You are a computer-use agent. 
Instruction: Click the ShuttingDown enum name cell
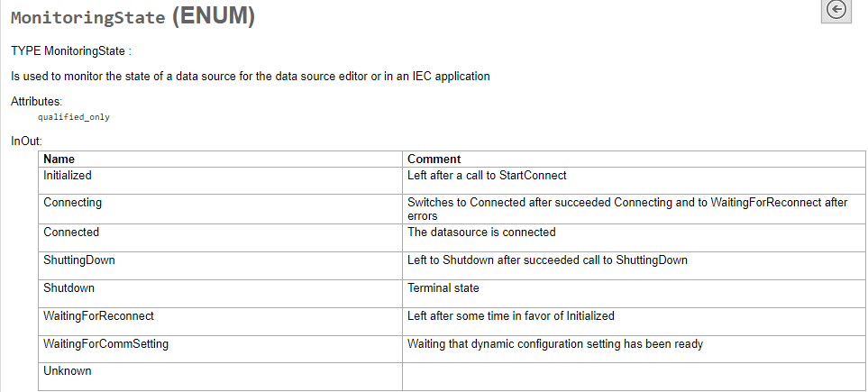pos(79,260)
